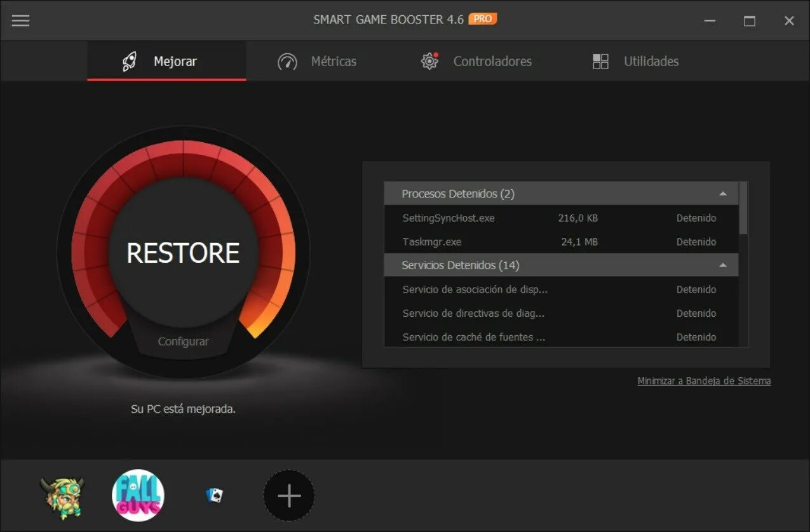Collapse the Procesos Detenidos section arrow
This screenshot has width=810, height=532.
click(x=722, y=194)
